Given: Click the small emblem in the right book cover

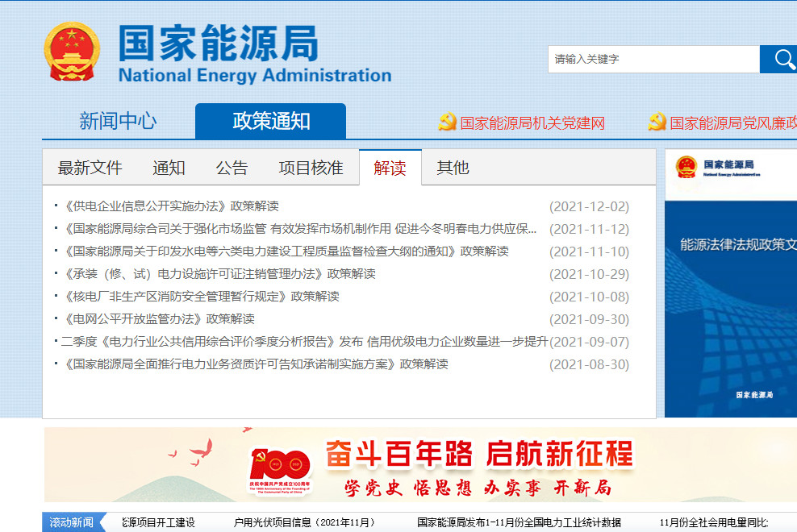Looking at the screenshot, I should [x=686, y=167].
